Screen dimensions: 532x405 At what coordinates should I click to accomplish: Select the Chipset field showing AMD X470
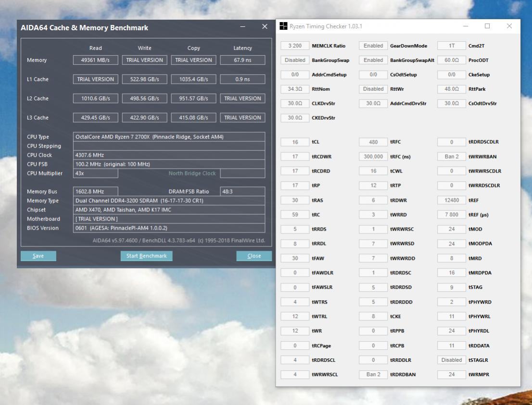(x=169, y=210)
